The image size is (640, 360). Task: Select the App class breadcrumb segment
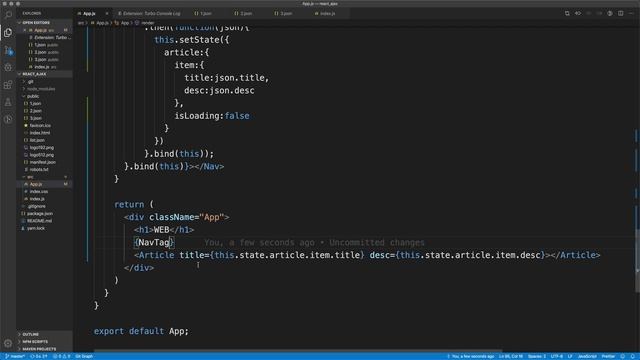click(x=122, y=23)
